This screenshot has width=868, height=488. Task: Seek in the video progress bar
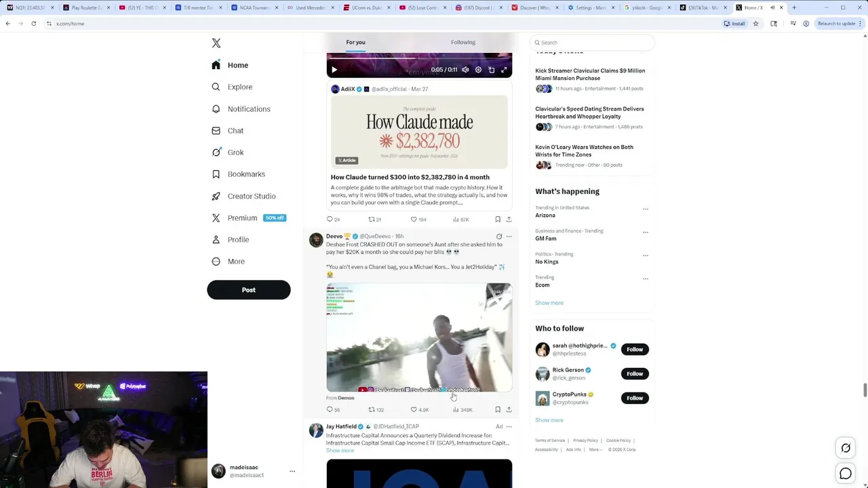pos(419,58)
